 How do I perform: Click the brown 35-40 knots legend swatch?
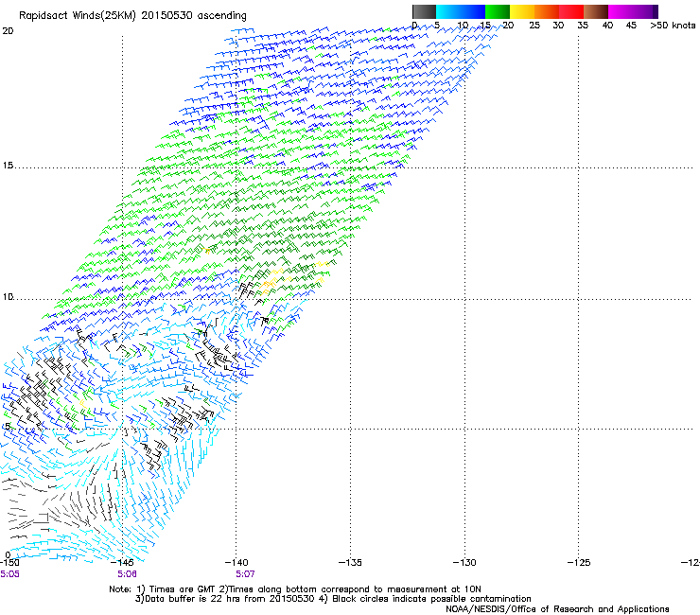pos(596,11)
